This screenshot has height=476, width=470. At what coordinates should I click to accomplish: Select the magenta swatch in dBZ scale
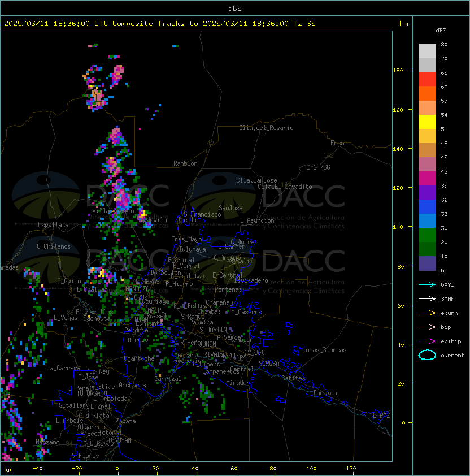[427, 179]
